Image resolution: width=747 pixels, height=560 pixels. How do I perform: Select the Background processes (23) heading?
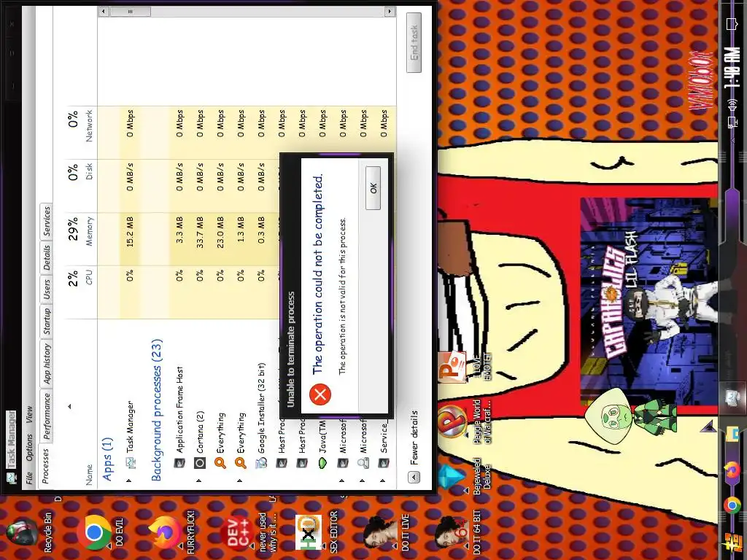pyautogui.click(x=157, y=410)
